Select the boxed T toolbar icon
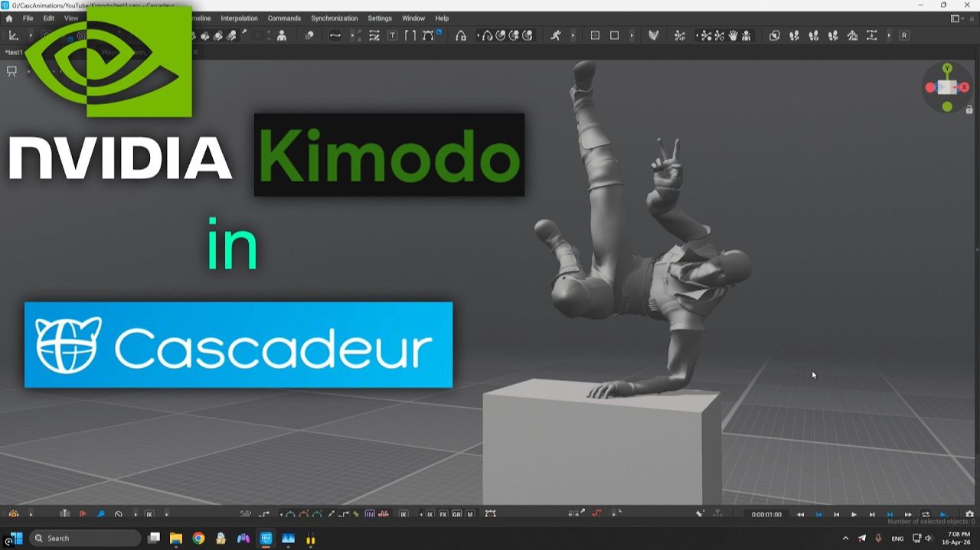 point(393,35)
